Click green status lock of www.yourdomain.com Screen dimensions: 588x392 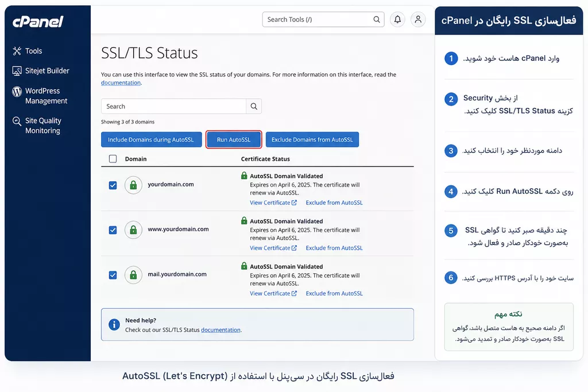click(x=244, y=220)
